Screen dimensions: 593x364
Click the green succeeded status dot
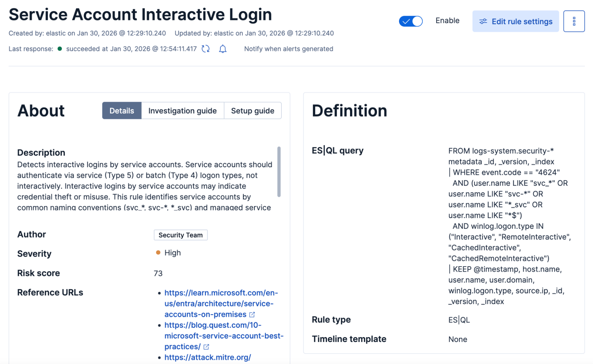click(60, 49)
